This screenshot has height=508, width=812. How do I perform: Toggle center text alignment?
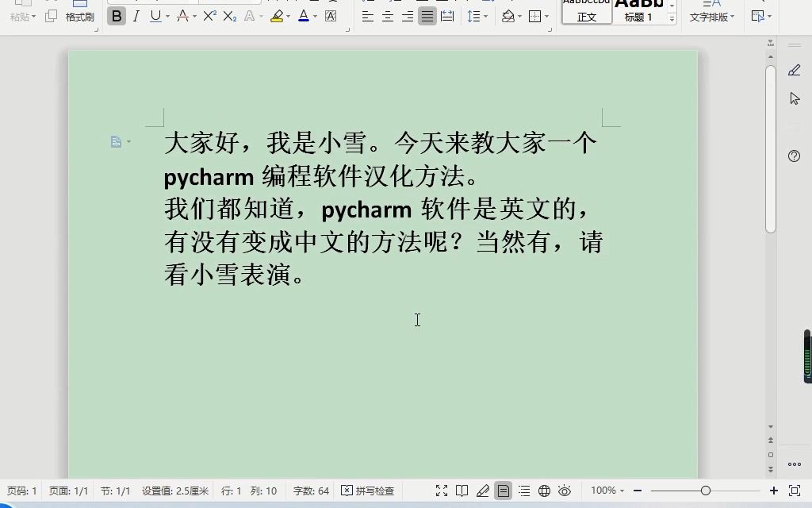[388, 15]
